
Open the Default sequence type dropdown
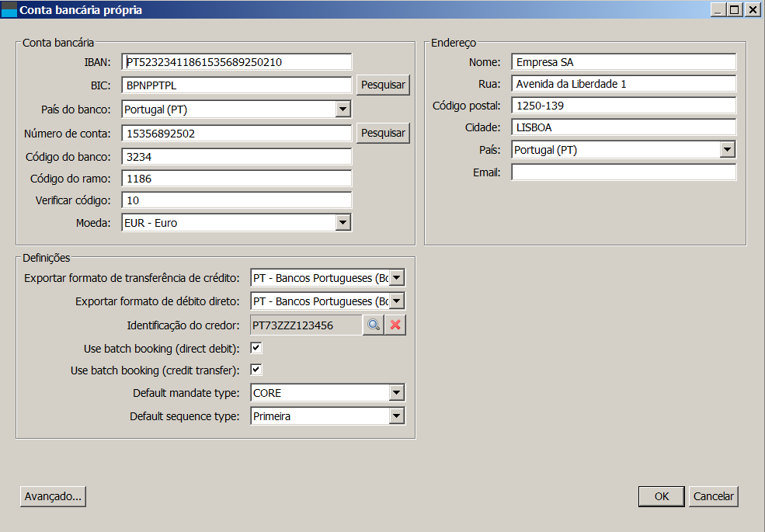pos(397,416)
